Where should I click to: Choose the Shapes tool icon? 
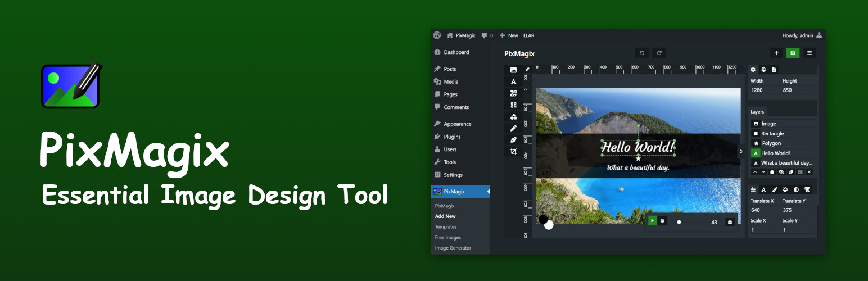click(513, 117)
